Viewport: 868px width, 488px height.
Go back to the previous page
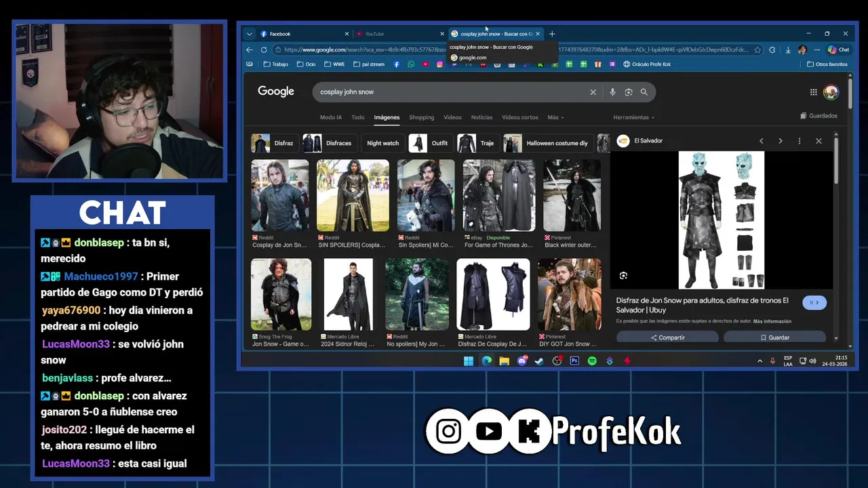(250, 49)
